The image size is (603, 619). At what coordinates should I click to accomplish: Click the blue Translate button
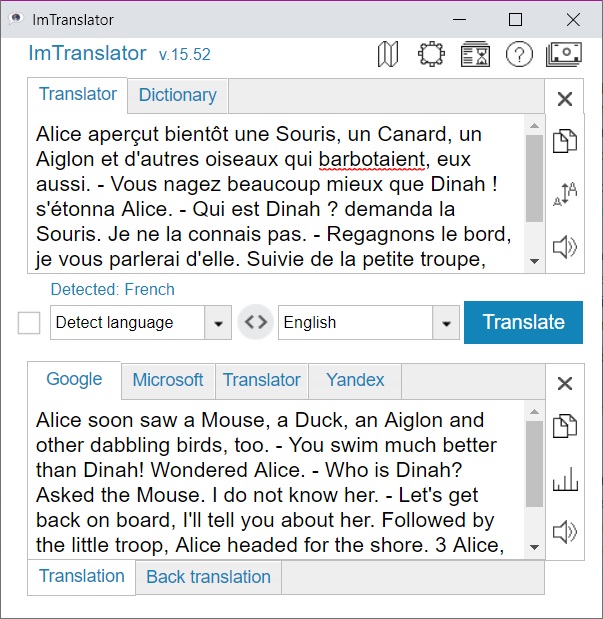[x=523, y=322]
